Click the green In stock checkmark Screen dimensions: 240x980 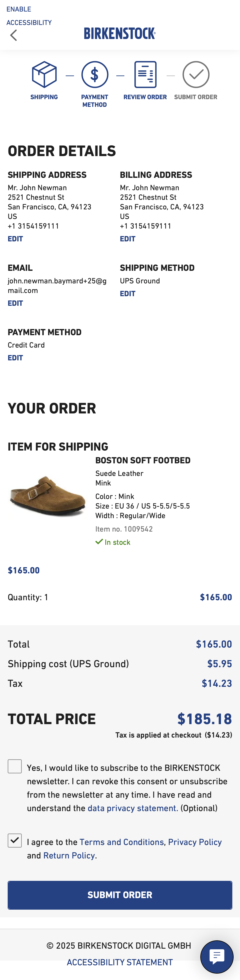tap(100, 541)
